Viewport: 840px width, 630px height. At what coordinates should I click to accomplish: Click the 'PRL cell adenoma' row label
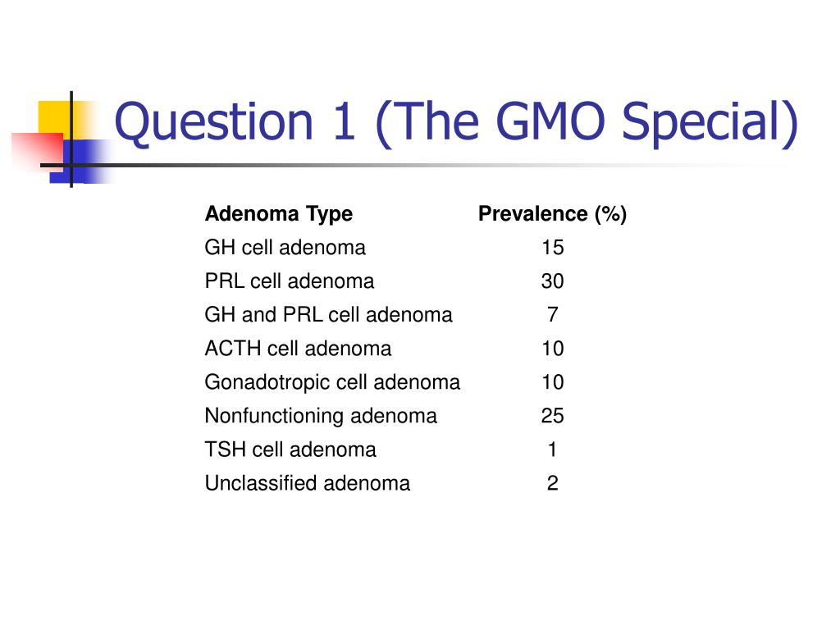[x=290, y=281]
